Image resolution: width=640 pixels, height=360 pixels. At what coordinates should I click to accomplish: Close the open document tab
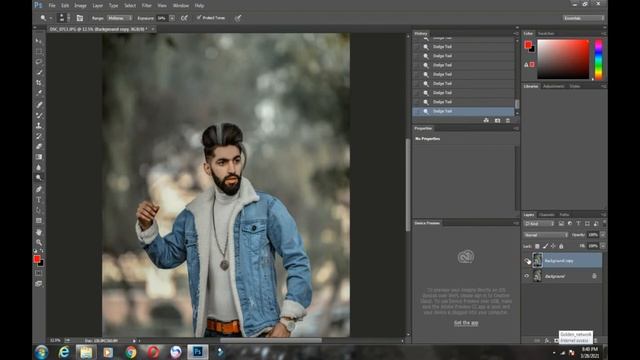tap(153, 29)
